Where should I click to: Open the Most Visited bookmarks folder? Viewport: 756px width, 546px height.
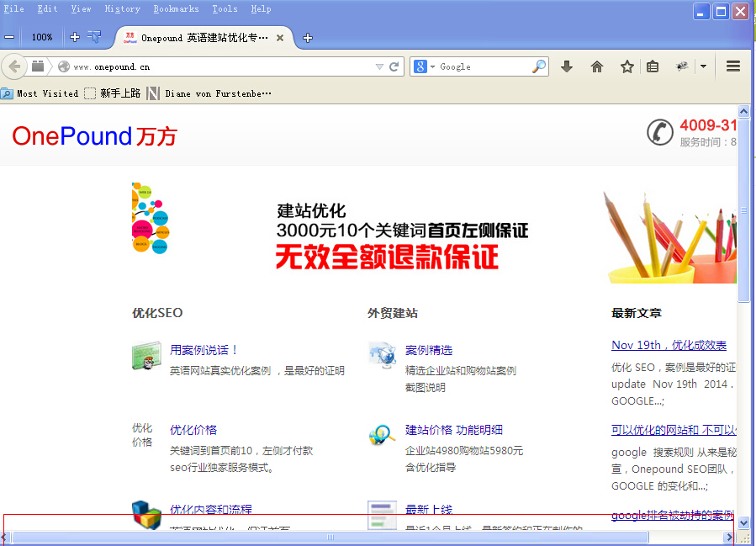pos(40,93)
